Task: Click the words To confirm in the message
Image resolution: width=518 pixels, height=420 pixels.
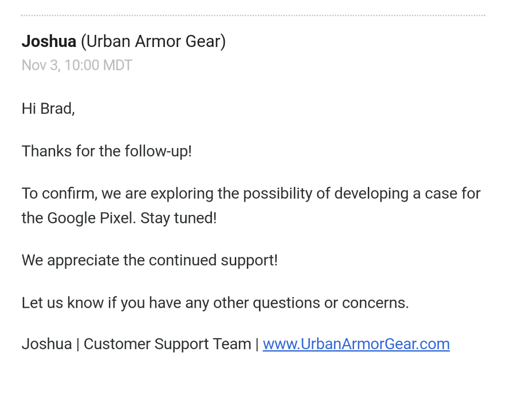Action: point(60,194)
